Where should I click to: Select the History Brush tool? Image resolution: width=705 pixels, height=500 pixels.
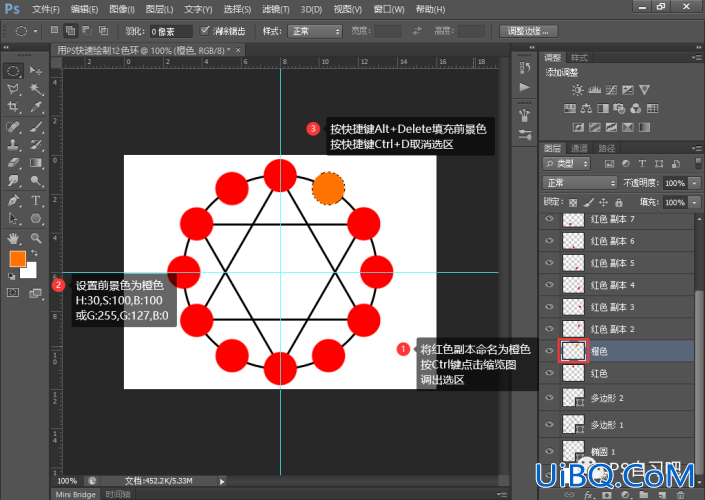click(36, 145)
